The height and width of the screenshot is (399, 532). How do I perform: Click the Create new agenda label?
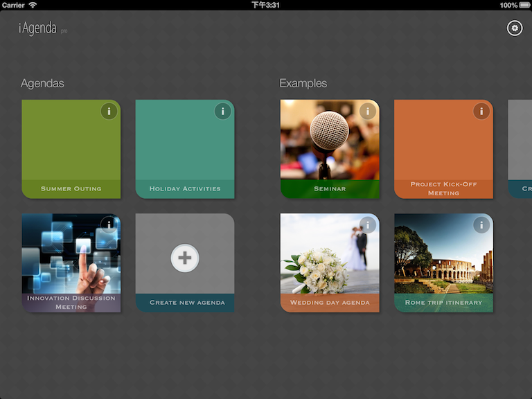187,303
